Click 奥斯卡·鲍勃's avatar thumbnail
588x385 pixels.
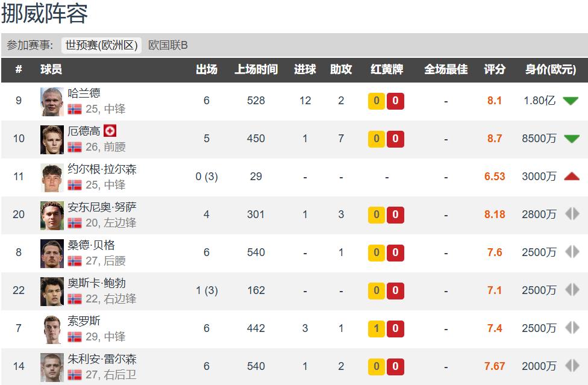(52, 291)
